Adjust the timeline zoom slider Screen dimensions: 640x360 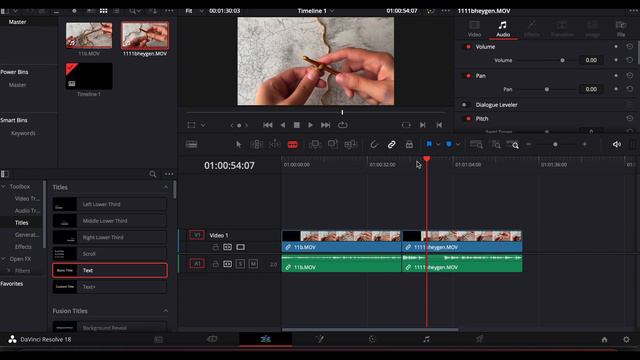pos(556,144)
